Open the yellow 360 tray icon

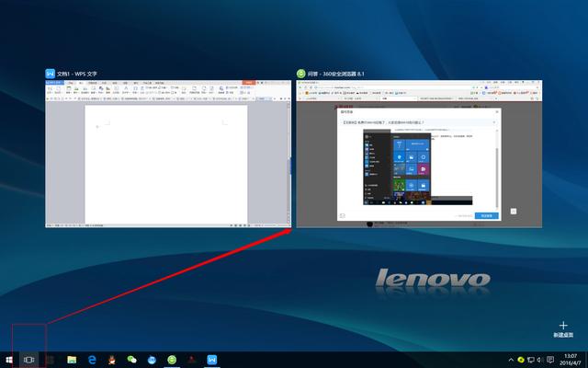[521, 360]
